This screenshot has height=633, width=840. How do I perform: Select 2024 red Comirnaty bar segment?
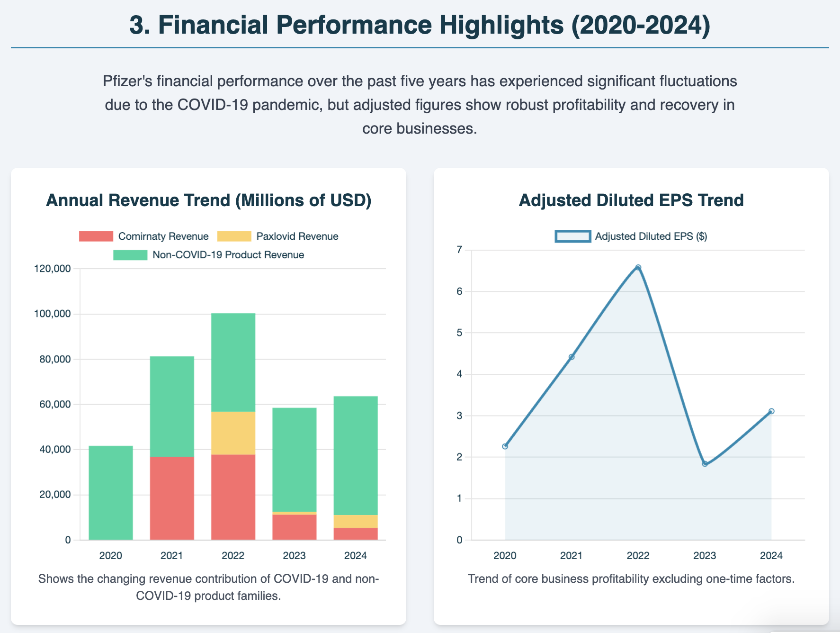coord(356,534)
